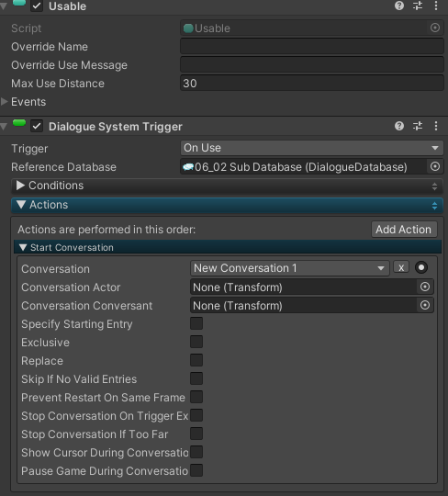Image resolution: width=448 pixels, height=496 pixels.
Task: Open presets for Dialogue System Trigger
Action: (418, 126)
